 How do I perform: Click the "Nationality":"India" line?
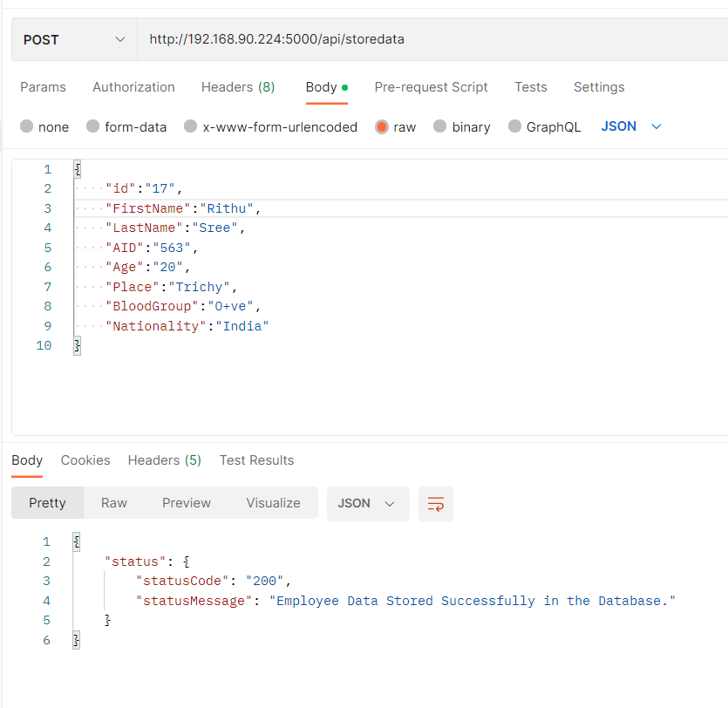click(x=187, y=326)
